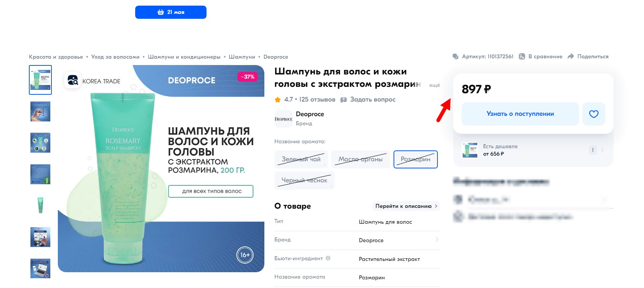Click the compare icon next to В сравнение
Screen dimensions: 644x288
point(522,56)
